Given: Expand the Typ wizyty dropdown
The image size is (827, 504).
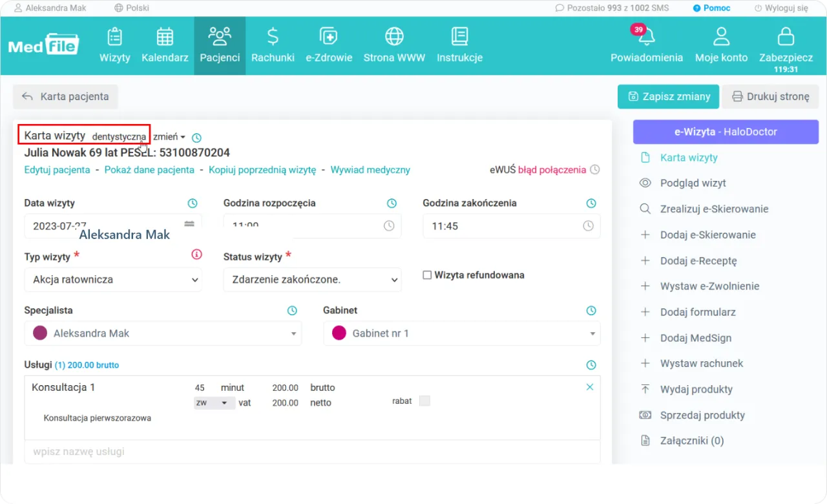Looking at the screenshot, I should pyautogui.click(x=113, y=280).
